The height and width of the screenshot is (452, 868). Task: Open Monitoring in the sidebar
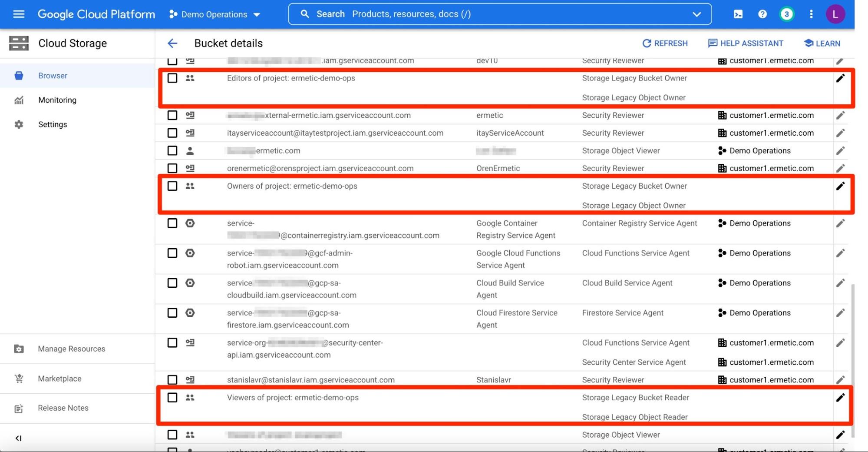pyautogui.click(x=77, y=100)
